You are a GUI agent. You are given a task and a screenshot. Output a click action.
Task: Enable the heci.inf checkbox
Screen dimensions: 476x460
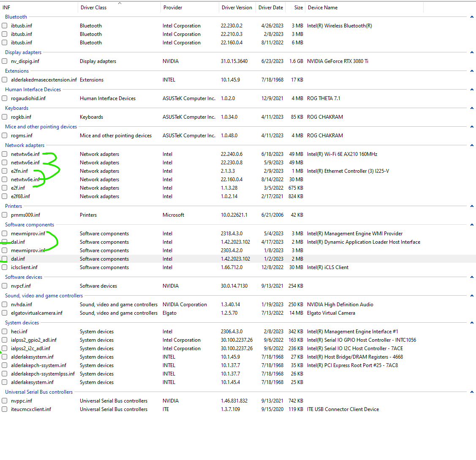[4, 332]
